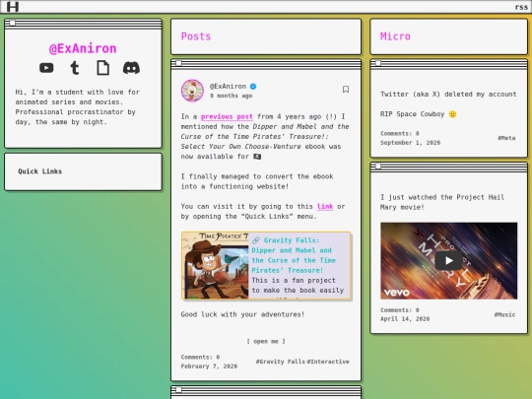
Task: Select the #Gravity Falls tag
Action: (x=280, y=362)
